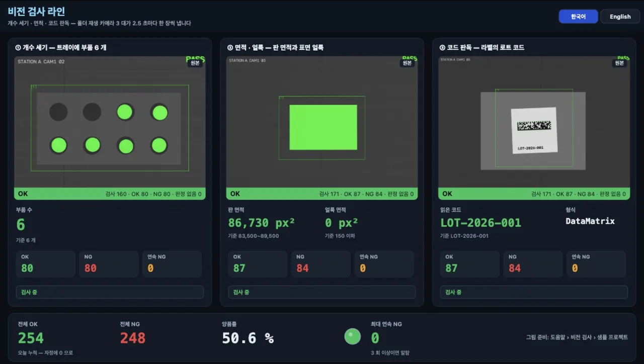Click the 검사 중 status bar in the 개수 세기 card
Viewport: 644px width, 364px height.
click(110, 292)
